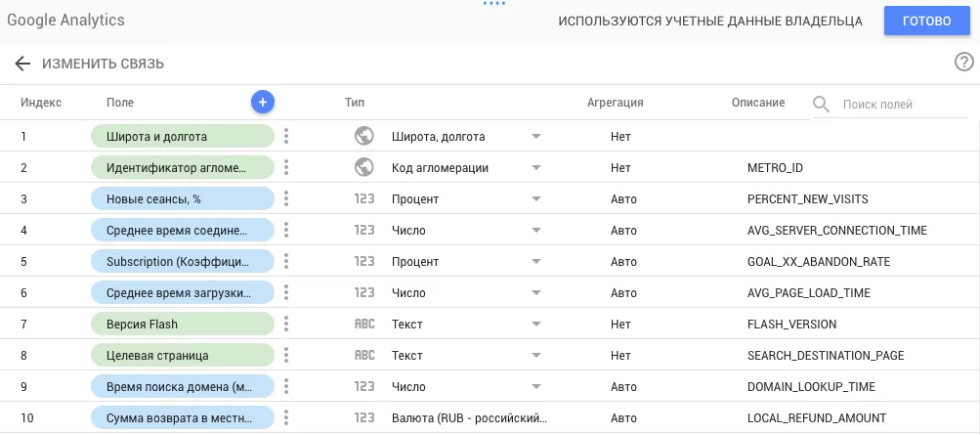The image size is (980, 435).
Task: Click the drag handle dots at top
Action: click(x=493, y=3)
